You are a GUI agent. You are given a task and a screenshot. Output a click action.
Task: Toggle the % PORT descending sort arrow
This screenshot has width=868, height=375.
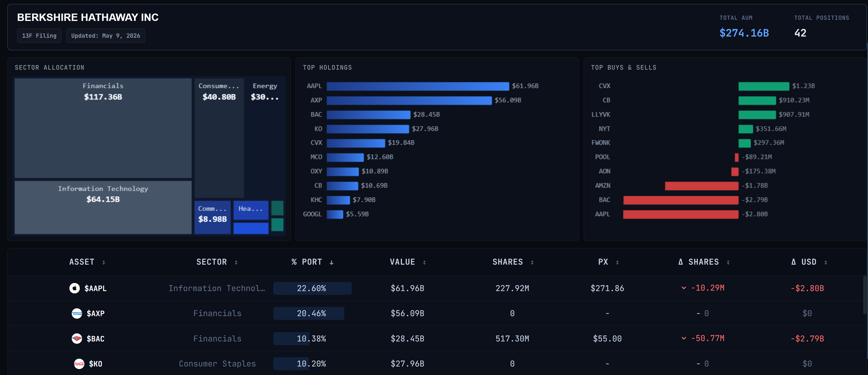click(x=331, y=263)
